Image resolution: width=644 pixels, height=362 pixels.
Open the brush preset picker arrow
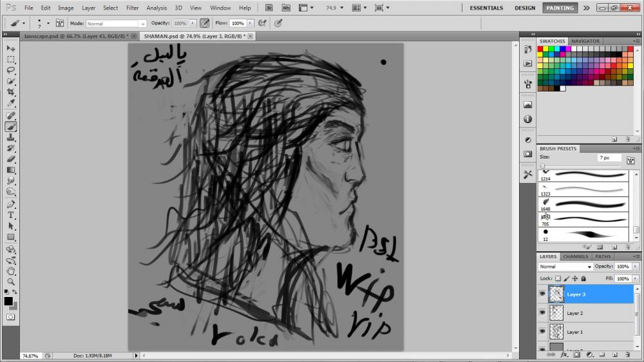pyautogui.click(x=48, y=23)
